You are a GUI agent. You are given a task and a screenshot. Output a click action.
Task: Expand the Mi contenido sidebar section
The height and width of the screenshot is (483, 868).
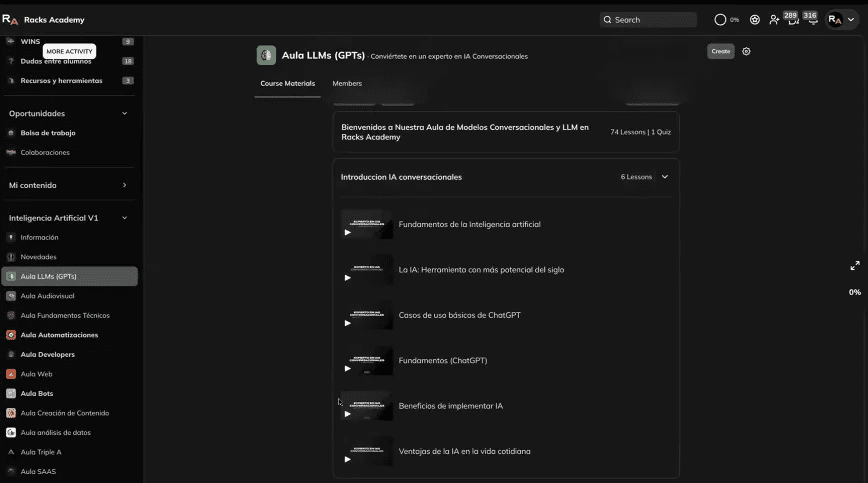click(x=124, y=185)
